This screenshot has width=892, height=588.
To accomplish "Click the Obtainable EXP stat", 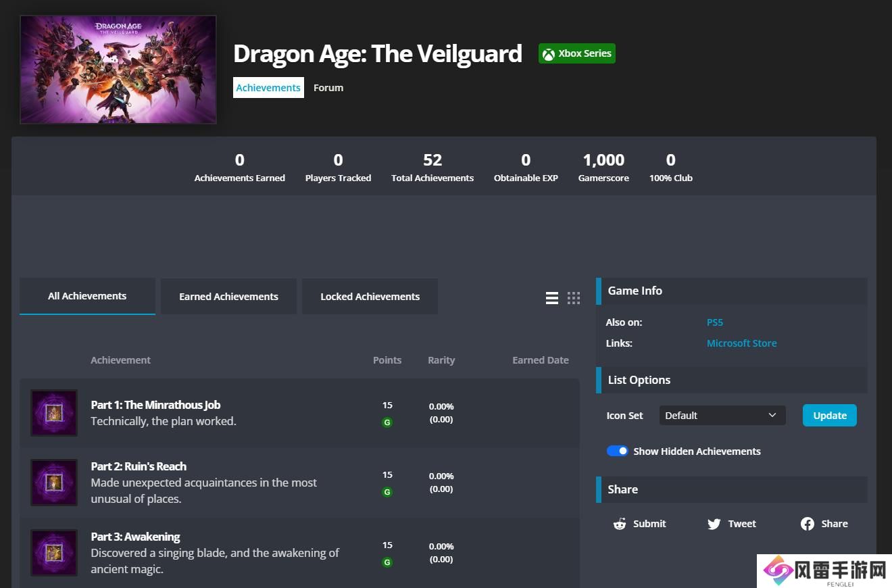I will point(526,168).
